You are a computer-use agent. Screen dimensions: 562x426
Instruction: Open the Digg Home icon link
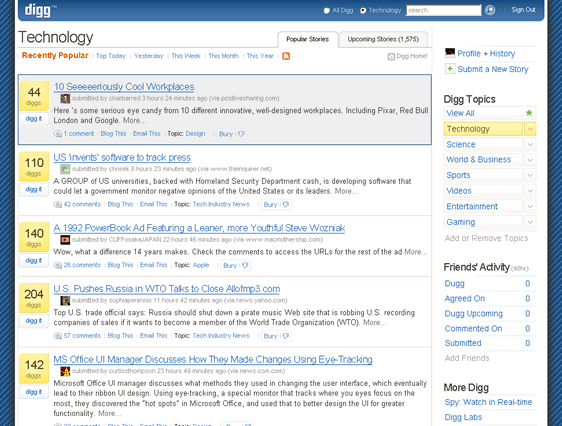point(391,56)
